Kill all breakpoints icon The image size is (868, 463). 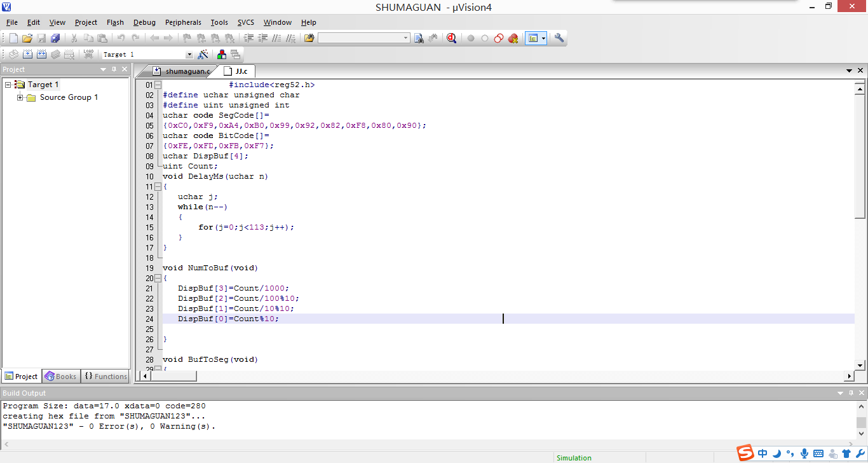pyautogui.click(x=513, y=38)
